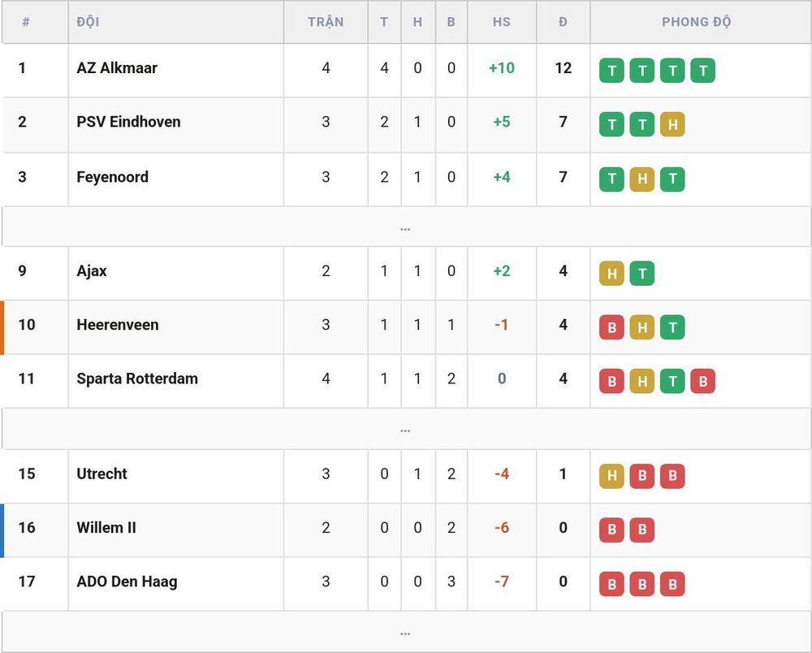This screenshot has width=812, height=653.
Task: Click Feyenoord's yellow H form badge
Action: pos(642,179)
